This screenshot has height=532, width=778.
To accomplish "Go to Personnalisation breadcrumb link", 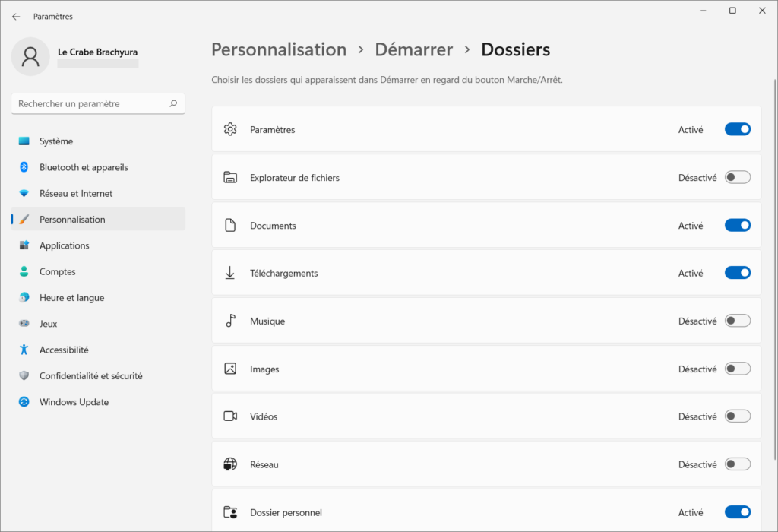I will coord(278,50).
